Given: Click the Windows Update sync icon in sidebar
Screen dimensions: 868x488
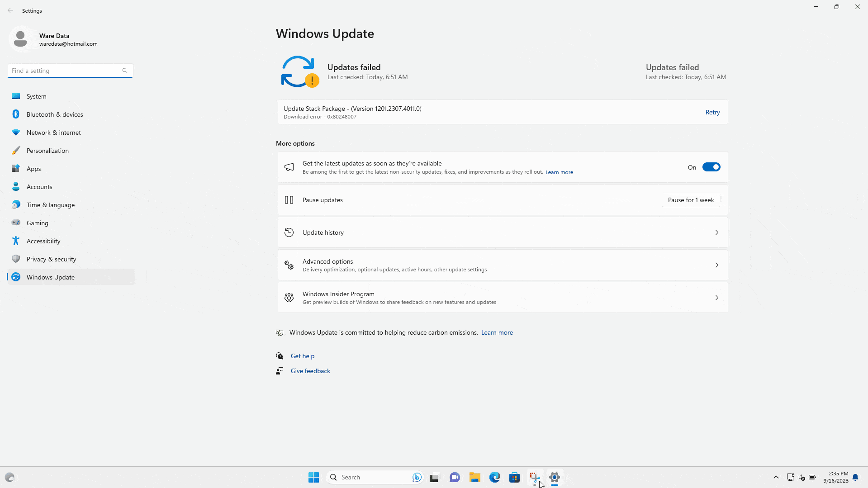Looking at the screenshot, I should [x=16, y=277].
